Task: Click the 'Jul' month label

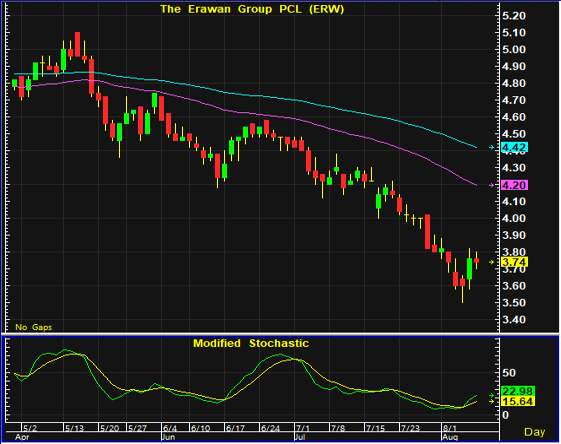Action: 300,437
